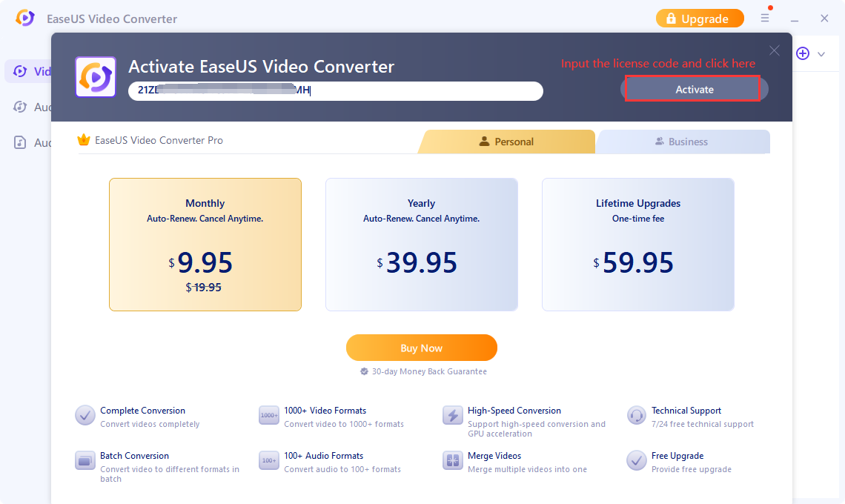845x504 pixels.
Task: Select the Lifetime Upgrades $59.95 plan
Action: 638,245
